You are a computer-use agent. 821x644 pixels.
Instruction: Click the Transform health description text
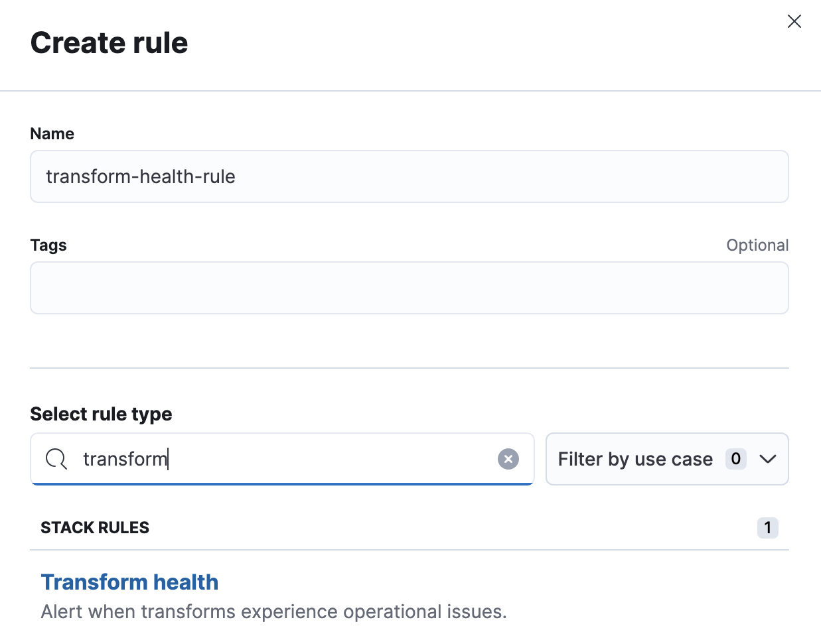pos(273,612)
